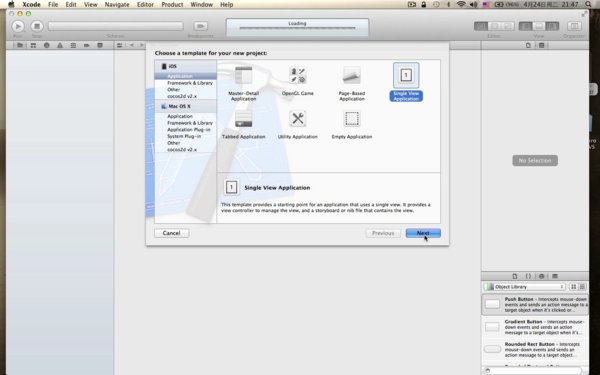Open the Object Library dropdown
Screen dimensions: 600x375
(x=524, y=287)
